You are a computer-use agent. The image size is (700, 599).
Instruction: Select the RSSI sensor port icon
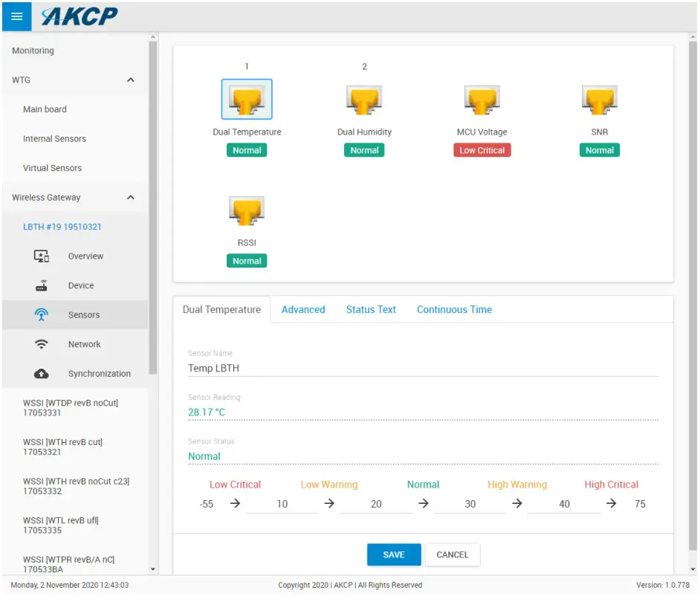(x=247, y=210)
